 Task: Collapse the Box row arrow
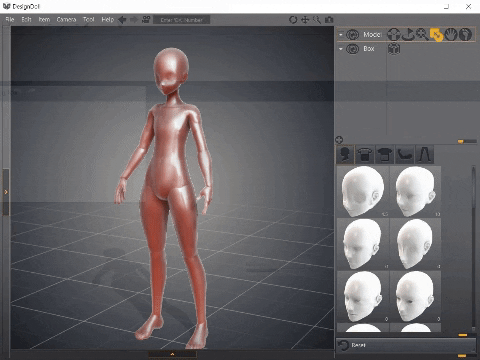tap(341, 49)
